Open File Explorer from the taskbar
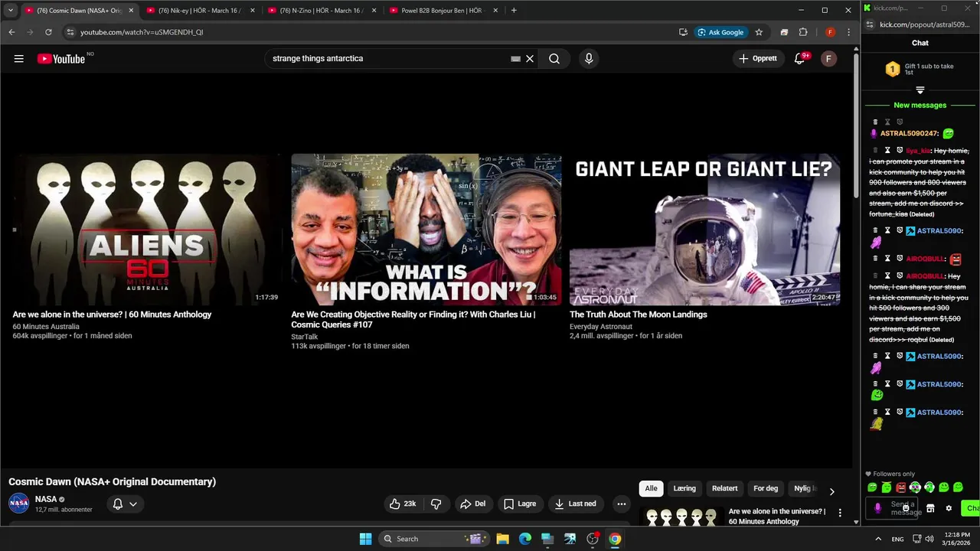This screenshot has width=980, height=551. coord(502,539)
